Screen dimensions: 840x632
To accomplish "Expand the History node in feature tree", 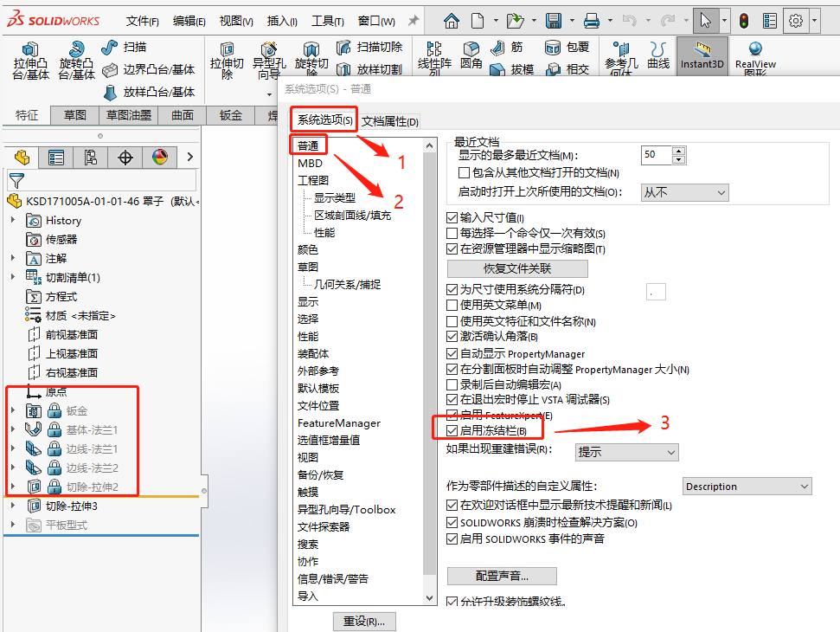I will pyautogui.click(x=13, y=221).
